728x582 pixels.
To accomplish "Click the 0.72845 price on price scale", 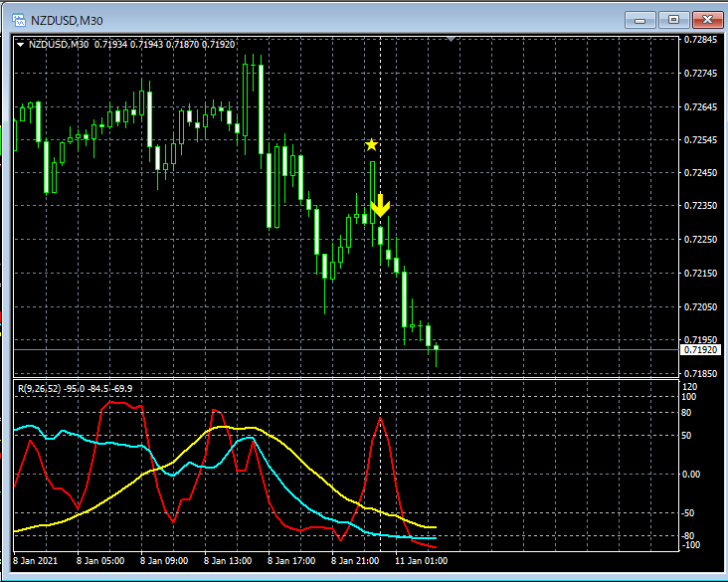I will (700, 40).
